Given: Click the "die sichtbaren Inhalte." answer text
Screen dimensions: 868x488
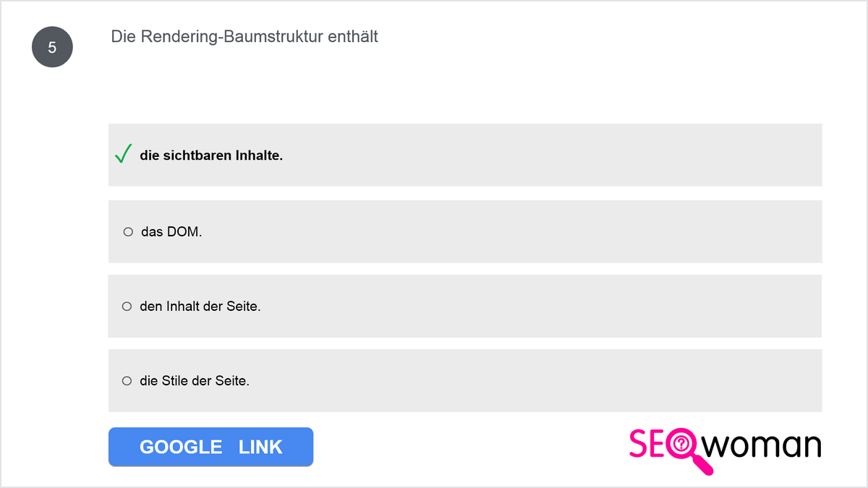Looking at the screenshot, I should [211, 155].
